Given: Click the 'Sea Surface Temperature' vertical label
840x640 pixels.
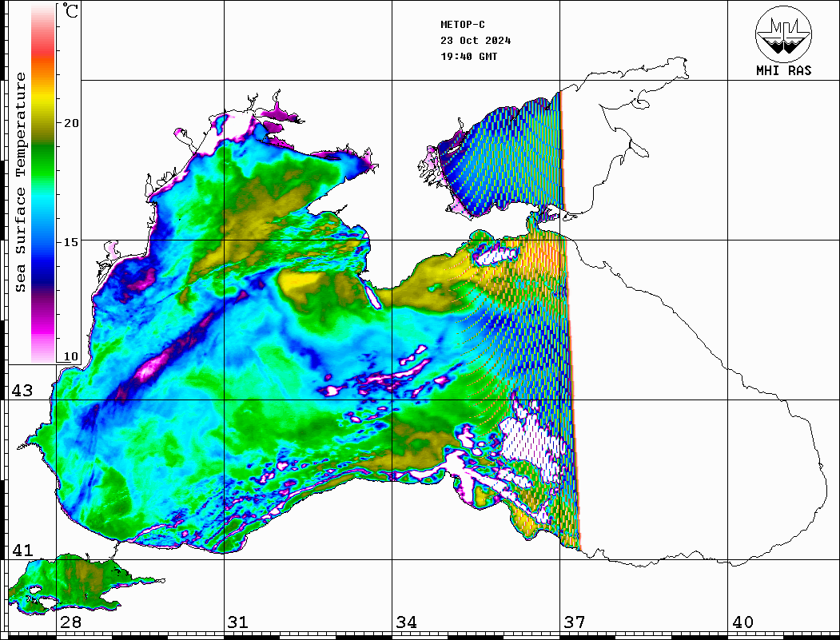Looking at the screenshot, I should point(21,182).
